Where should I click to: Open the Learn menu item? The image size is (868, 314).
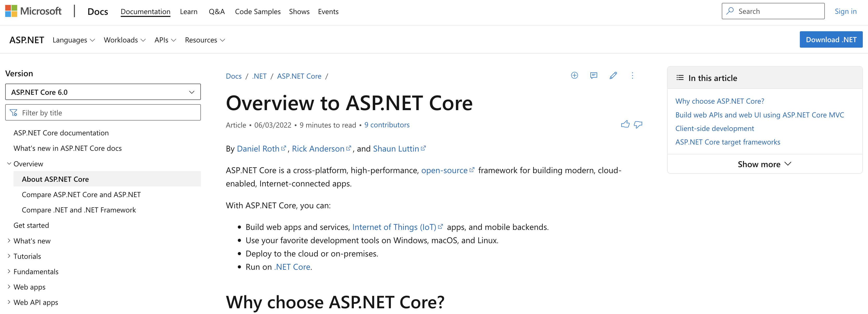(x=189, y=11)
